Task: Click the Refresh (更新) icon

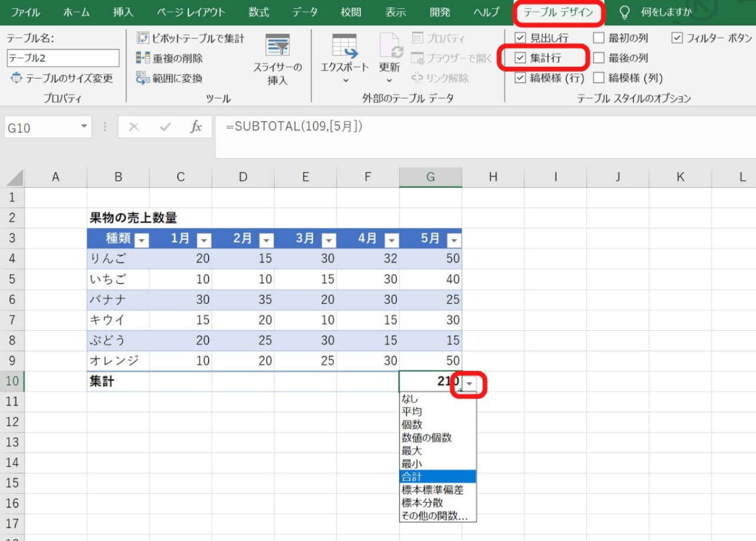Action: tap(391, 47)
